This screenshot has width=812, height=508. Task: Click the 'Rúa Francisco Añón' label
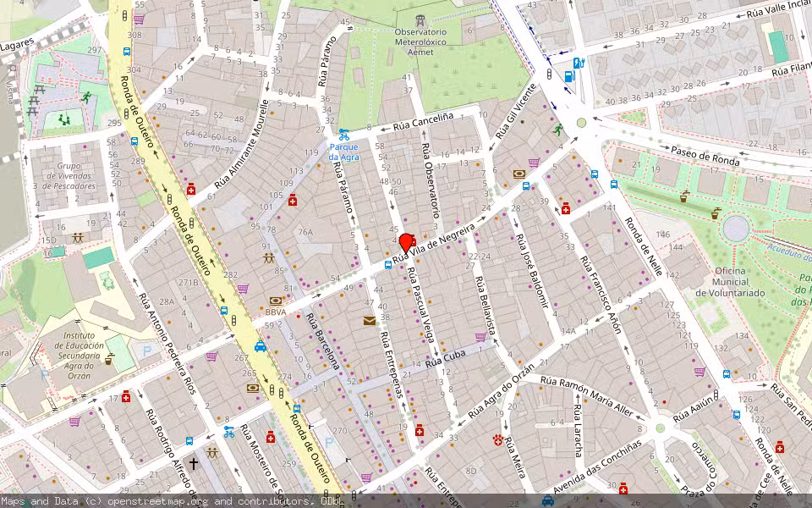pyautogui.click(x=600, y=295)
